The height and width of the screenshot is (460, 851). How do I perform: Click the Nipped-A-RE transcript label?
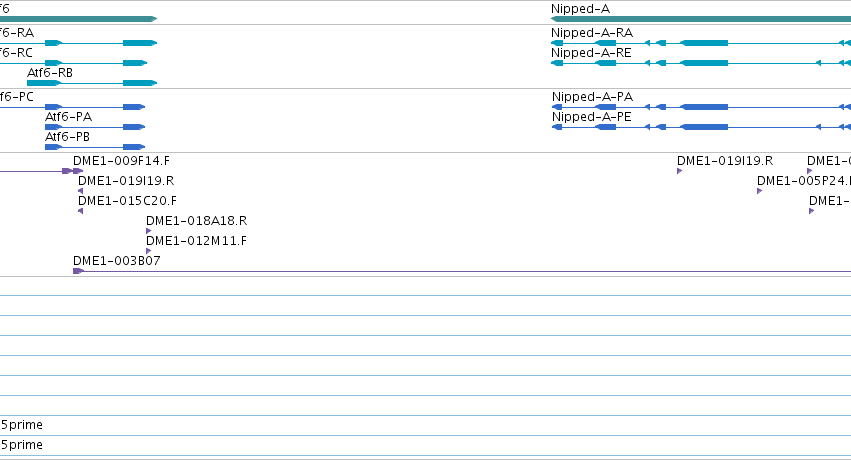point(591,53)
